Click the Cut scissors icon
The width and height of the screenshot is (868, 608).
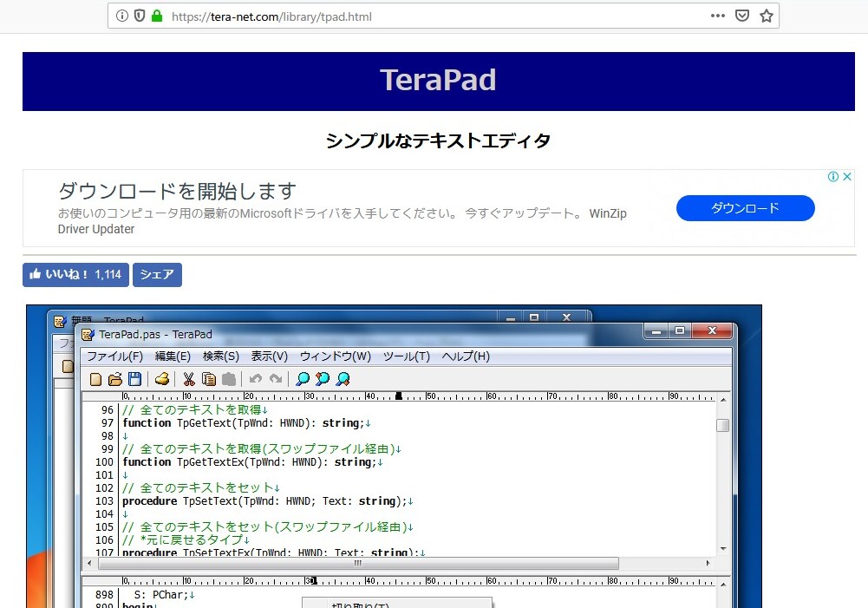(189, 379)
